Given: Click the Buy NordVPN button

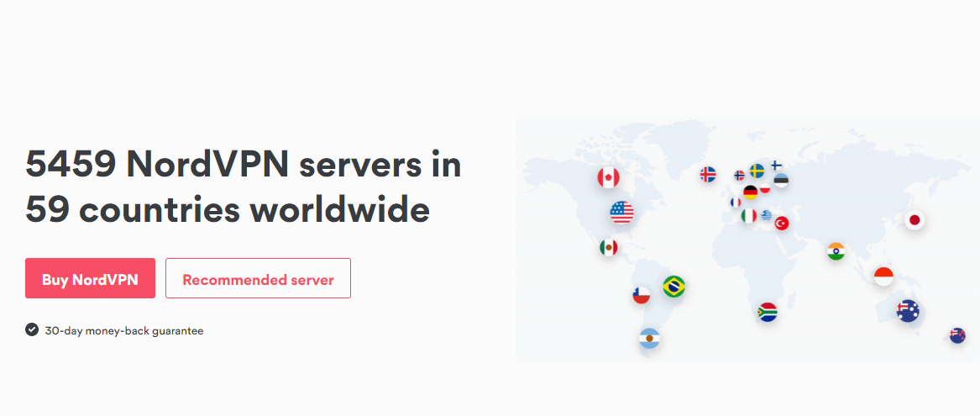Looking at the screenshot, I should point(90,278).
